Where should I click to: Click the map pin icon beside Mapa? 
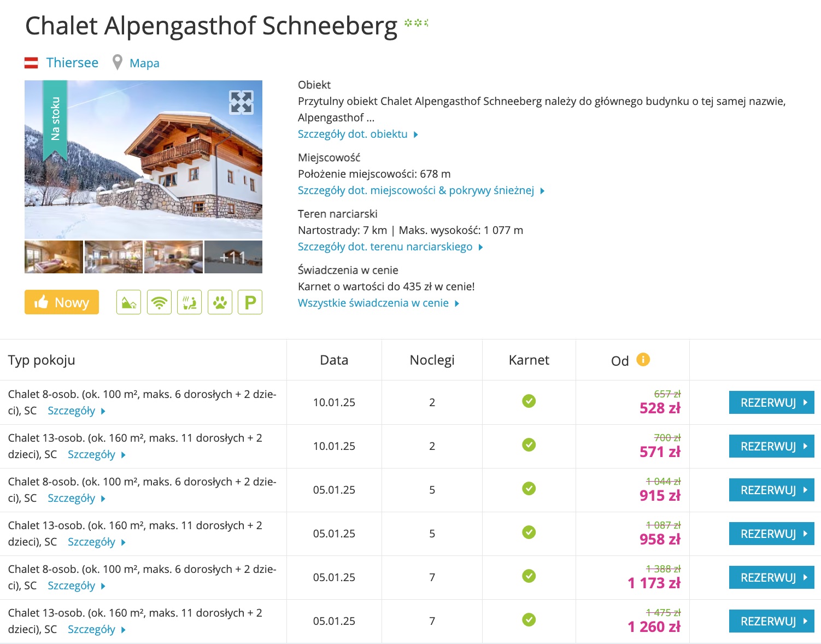117,62
